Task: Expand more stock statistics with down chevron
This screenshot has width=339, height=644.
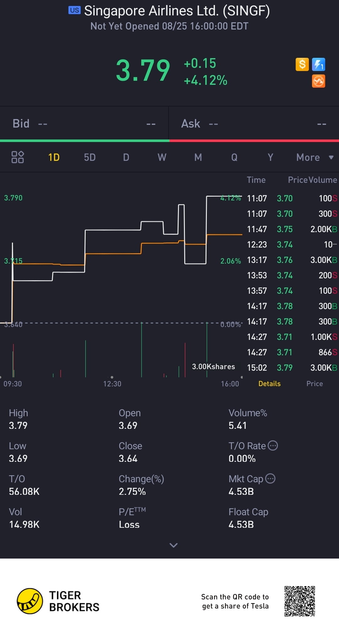Action: pyautogui.click(x=174, y=545)
